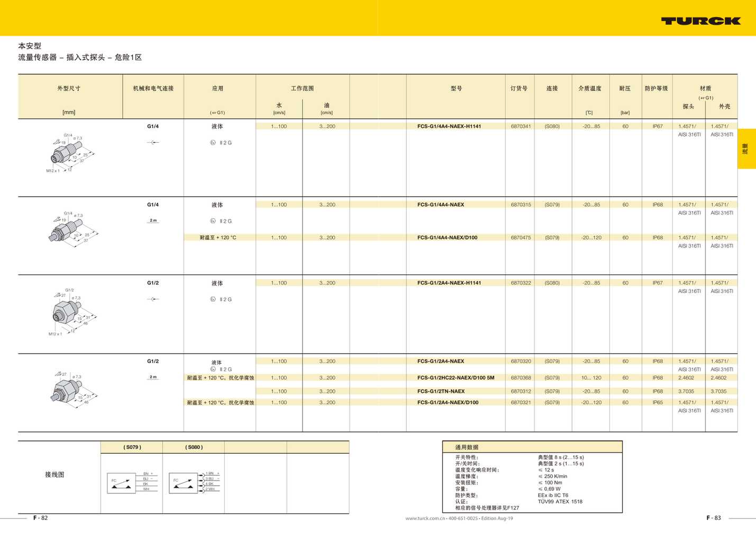Click the 材质 column header
756x534 pixels.
(705, 88)
